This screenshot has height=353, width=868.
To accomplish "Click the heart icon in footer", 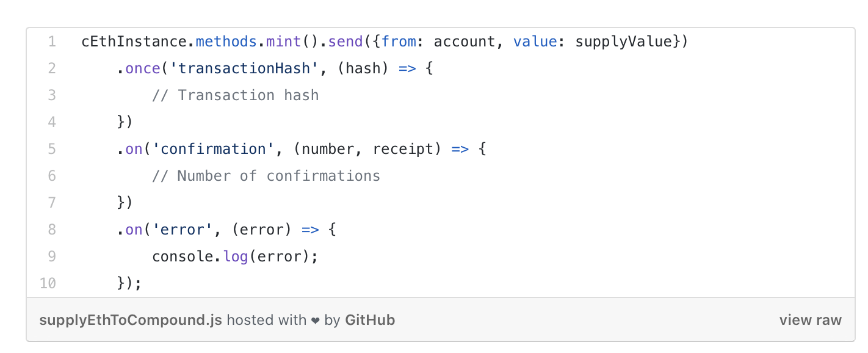I will pyautogui.click(x=315, y=321).
